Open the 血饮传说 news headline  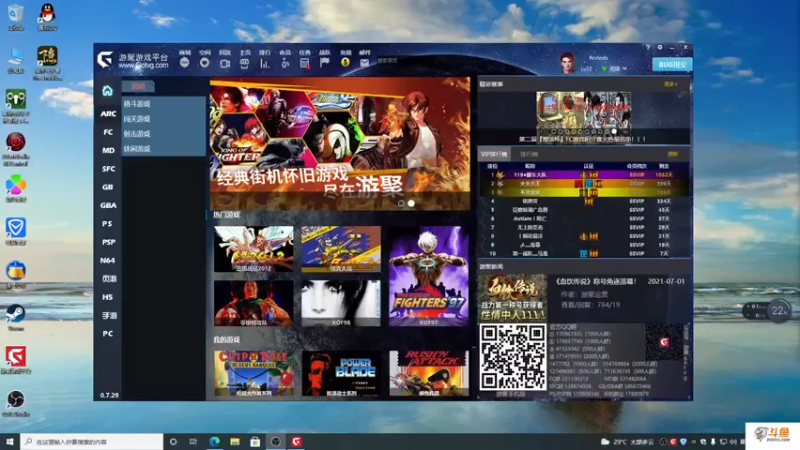(x=595, y=281)
